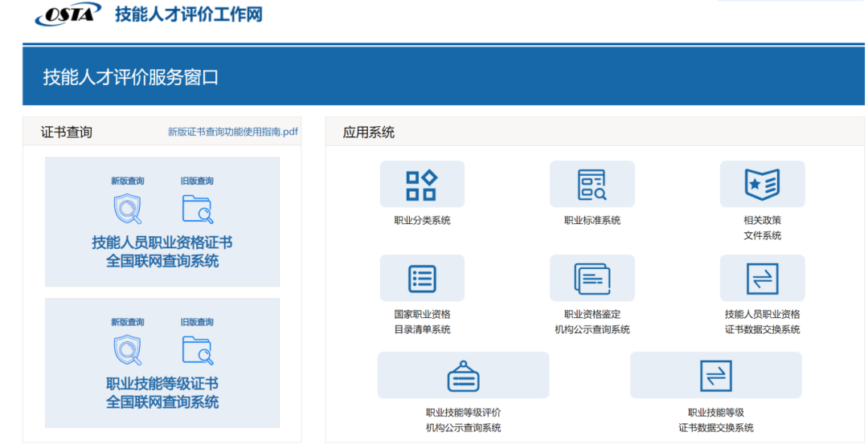This screenshot has height=448, width=868.
Task: Select the 证书查询 panel heading
Action: point(67,132)
